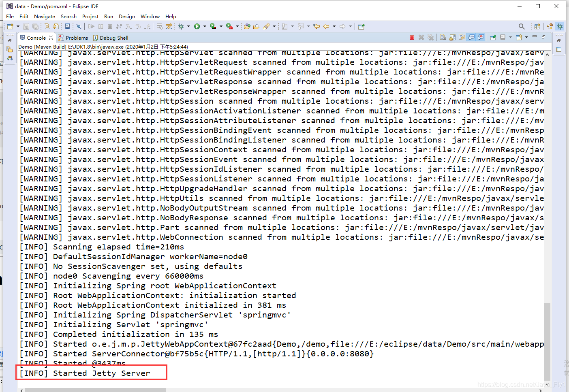Viewport: 569px width, 392px height.
Task: Click the External Tools run icon
Action: coord(229,26)
